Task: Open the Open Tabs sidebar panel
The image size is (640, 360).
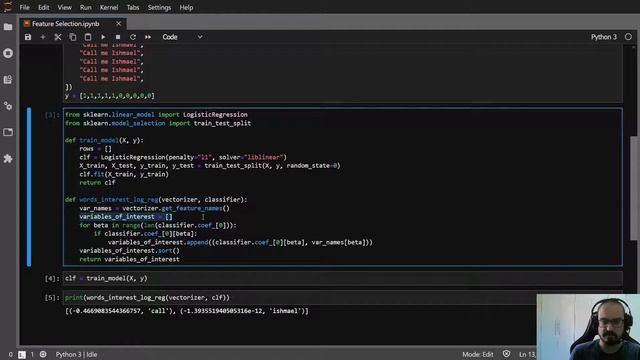Action: [x=8, y=132]
